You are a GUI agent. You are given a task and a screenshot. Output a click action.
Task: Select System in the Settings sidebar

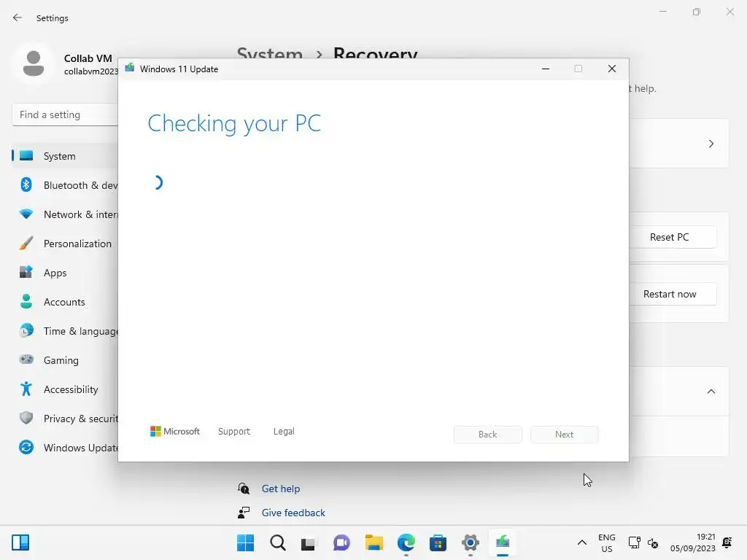pos(65,156)
